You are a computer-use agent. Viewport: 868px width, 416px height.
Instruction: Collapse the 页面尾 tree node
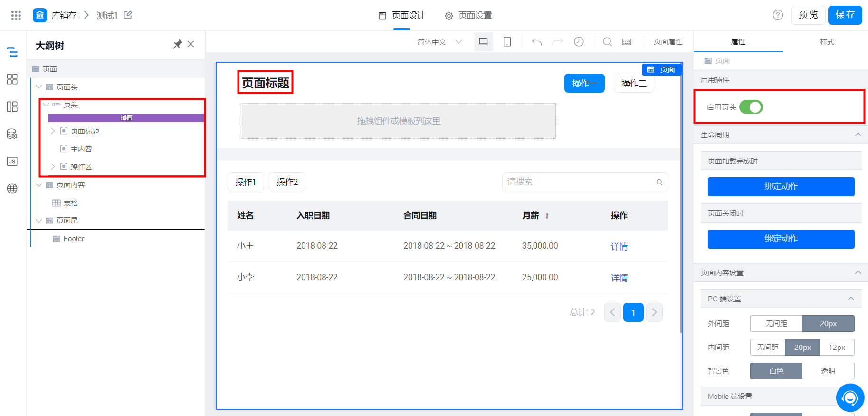pos(39,221)
